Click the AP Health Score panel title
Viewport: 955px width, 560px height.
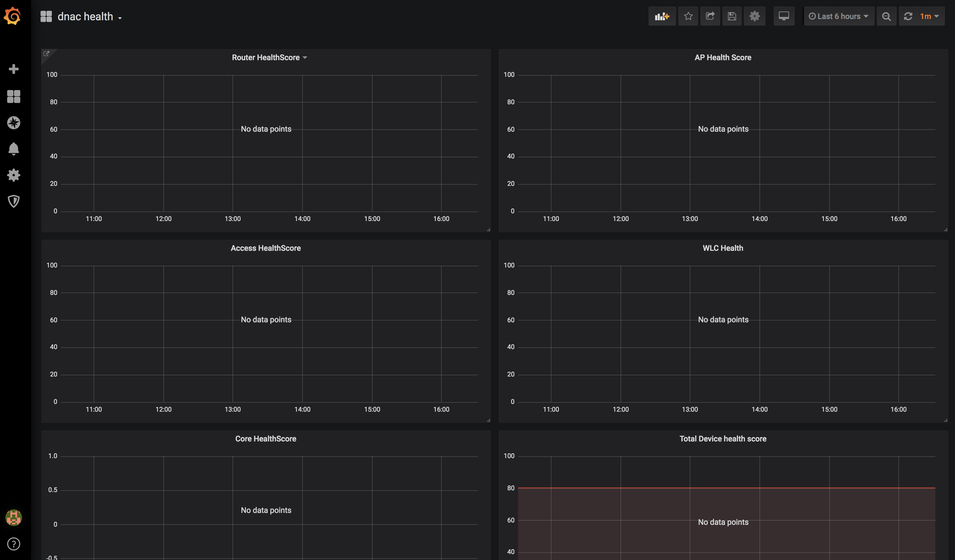click(722, 57)
